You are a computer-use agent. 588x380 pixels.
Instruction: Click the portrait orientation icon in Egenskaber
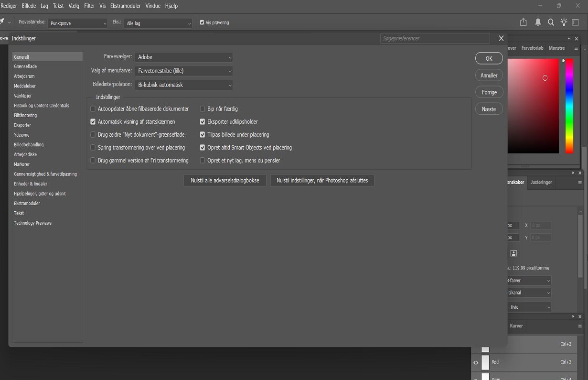point(513,253)
